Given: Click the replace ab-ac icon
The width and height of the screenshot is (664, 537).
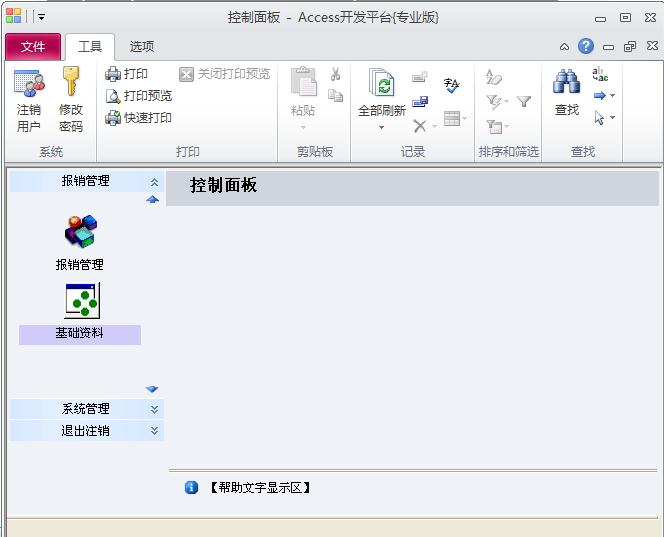Looking at the screenshot, I should 600,74.
